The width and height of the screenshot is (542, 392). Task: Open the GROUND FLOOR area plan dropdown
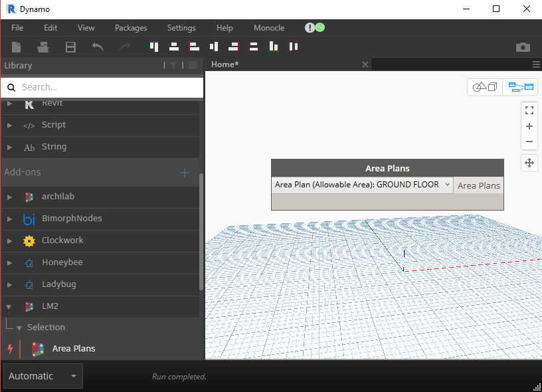448,185
